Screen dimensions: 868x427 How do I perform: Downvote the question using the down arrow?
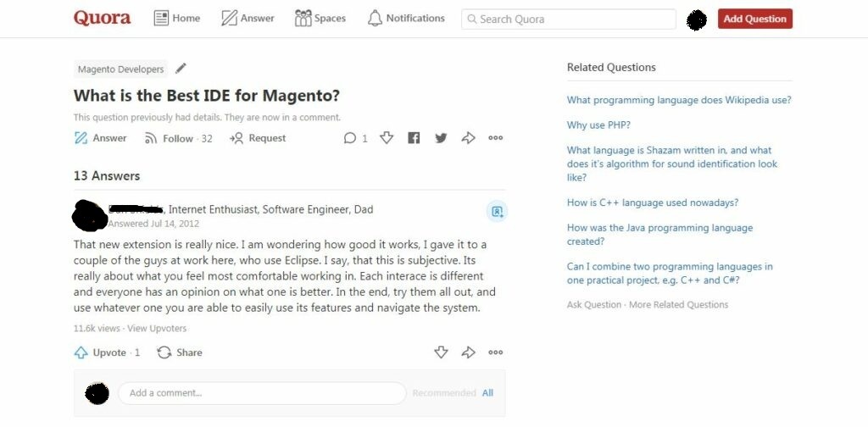387,138
